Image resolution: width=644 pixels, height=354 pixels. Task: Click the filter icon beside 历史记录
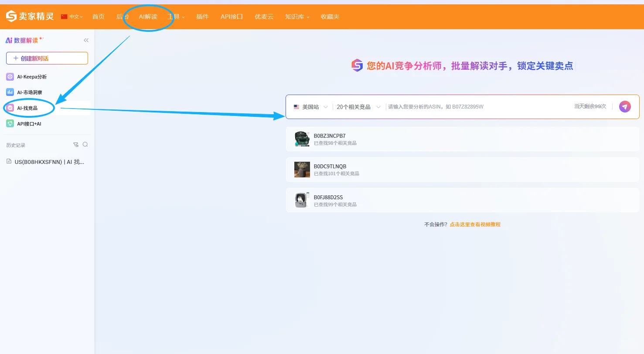pyautogui.click(x=75, y=144)
